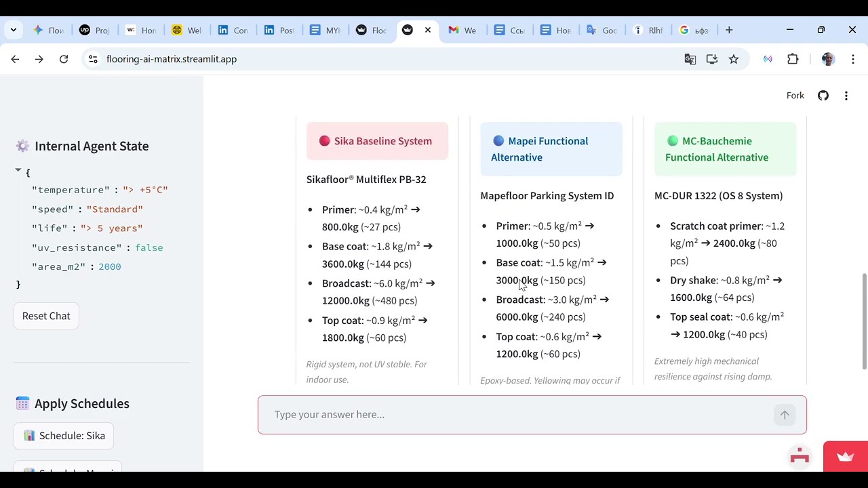This screenshot has width=868, height=488.
Task: Close the active Streamlit browser tab
Action: [x=428, y=30]
